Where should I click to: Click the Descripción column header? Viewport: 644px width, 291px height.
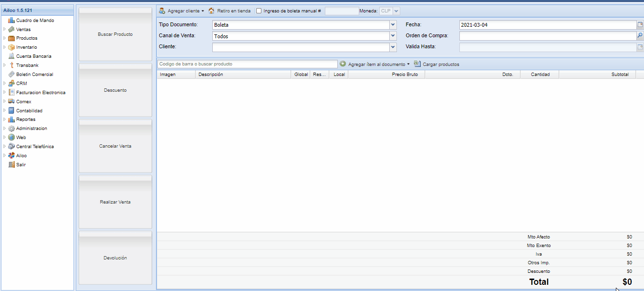(243, 74)
